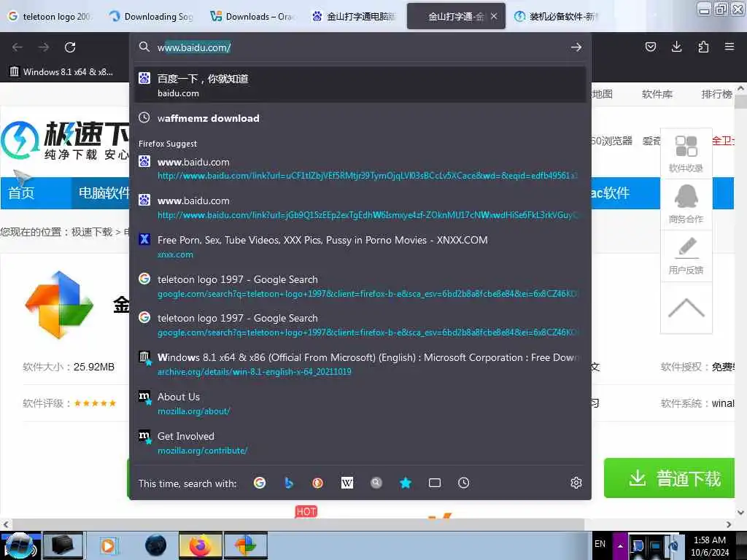
Task: Select the About Us mozilla.org suggestion
Action: 360,403
